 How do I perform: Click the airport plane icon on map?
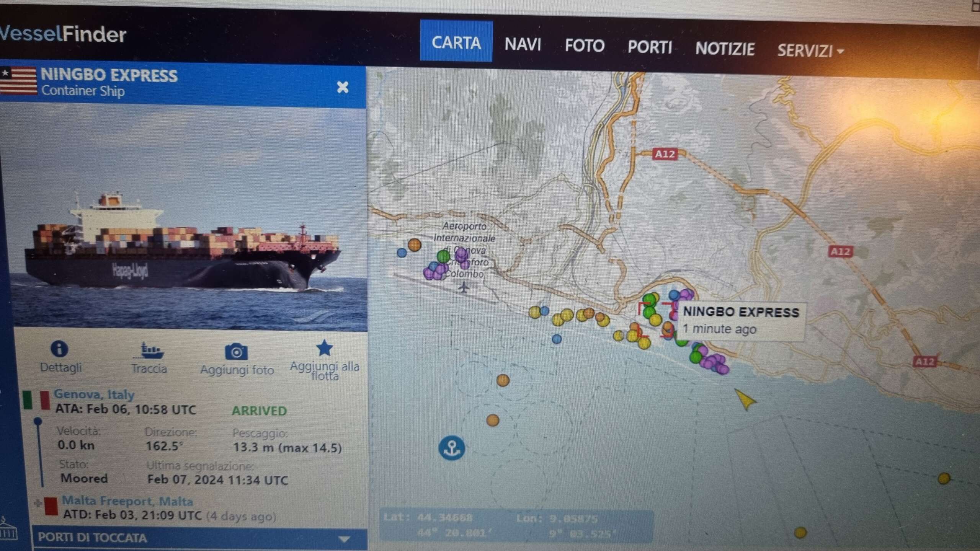(x=464, y=287)
